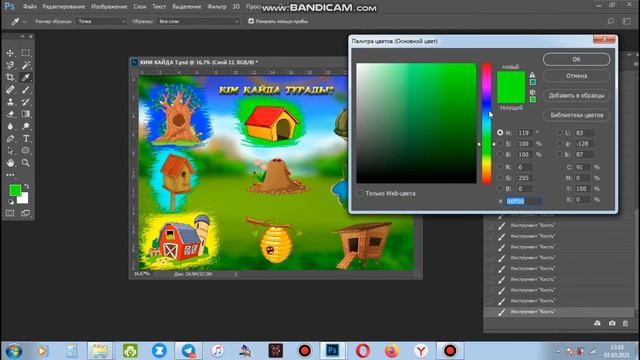
Task: Open the Файл menu
Action: pos(30,7)
